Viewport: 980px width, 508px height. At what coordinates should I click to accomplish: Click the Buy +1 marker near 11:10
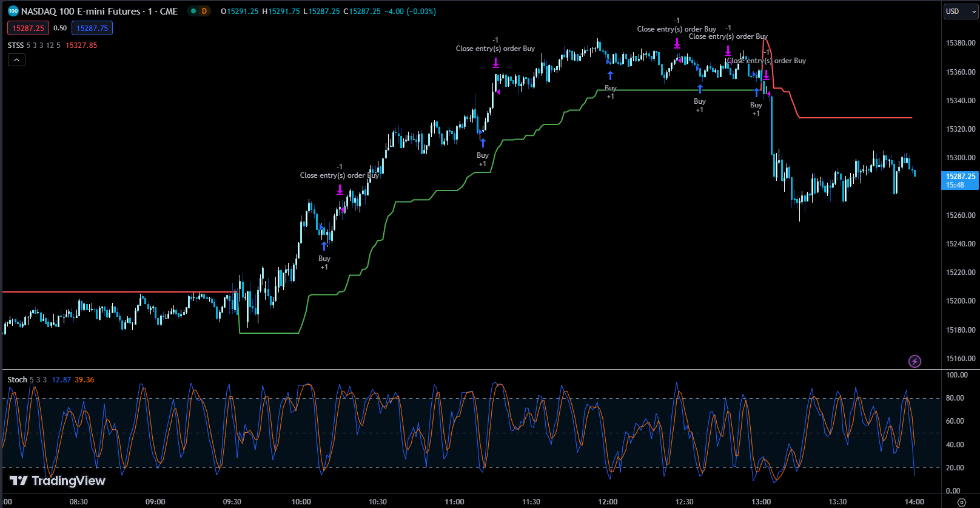[x=483, y=153]
